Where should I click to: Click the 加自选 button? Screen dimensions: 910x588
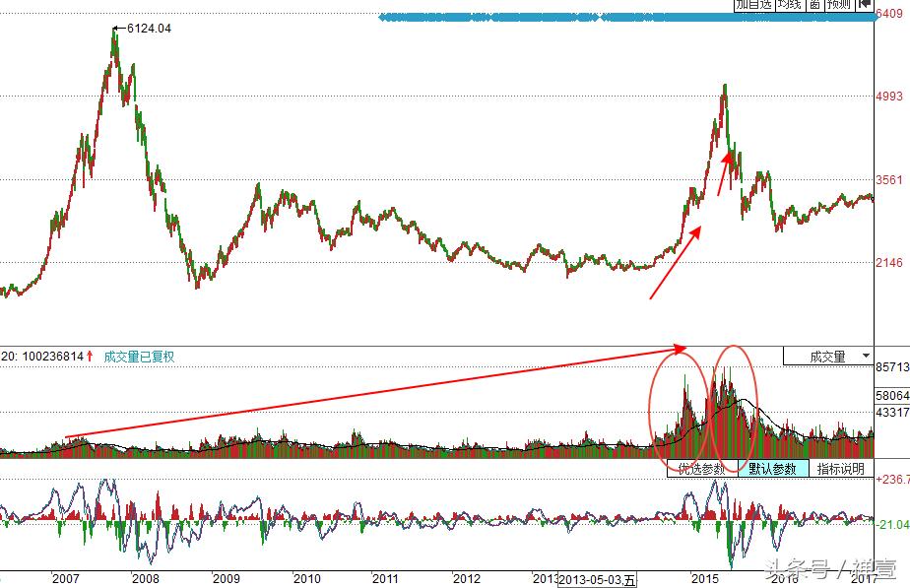[754, 4]
